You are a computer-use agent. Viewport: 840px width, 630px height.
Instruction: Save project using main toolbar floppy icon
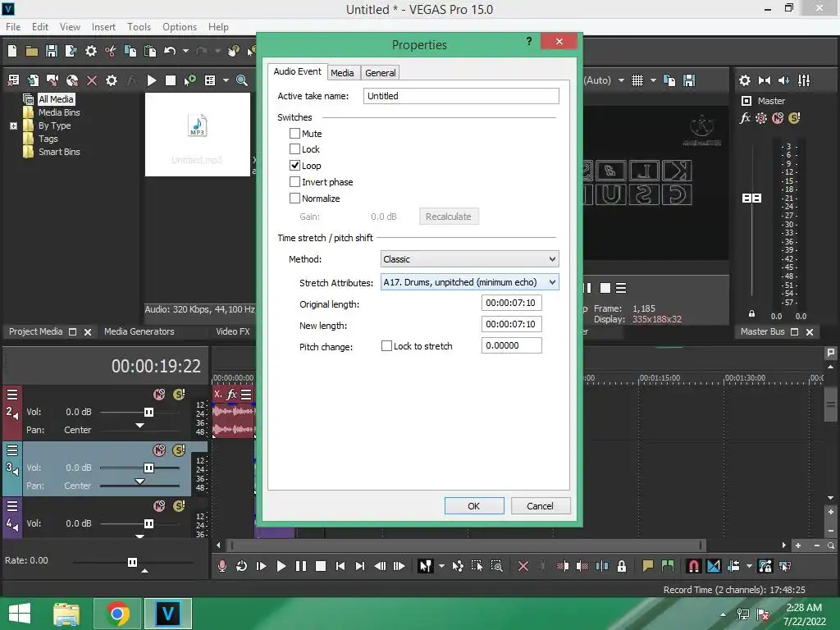coord(52,51)
